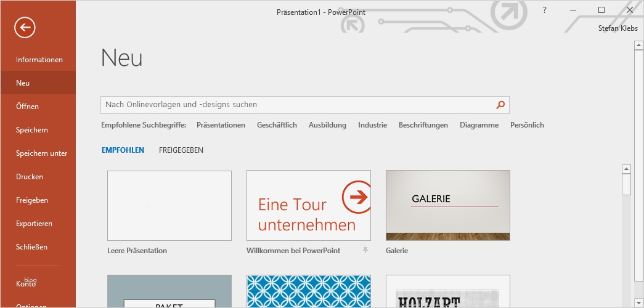Viewport: 644px width, 308px height.
Task: Click the template list scrollbar up arrow
Action: click(x=626, y=169)
